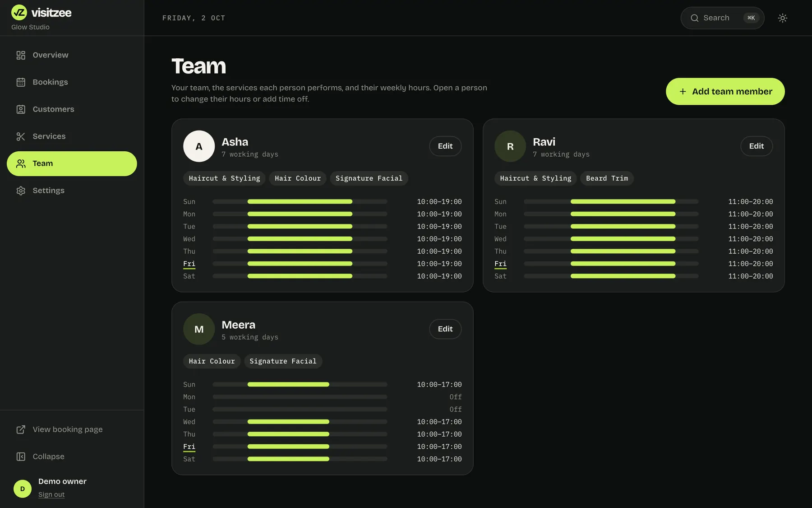Screen dimensions: 812x508
Task: Edit Asha's team card
Action: (445, 146)
